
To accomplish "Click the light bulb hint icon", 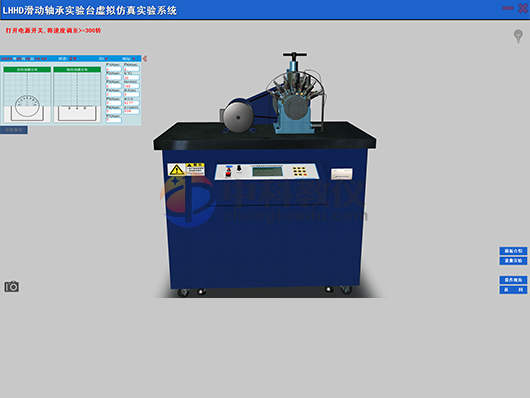I will 518,36.
